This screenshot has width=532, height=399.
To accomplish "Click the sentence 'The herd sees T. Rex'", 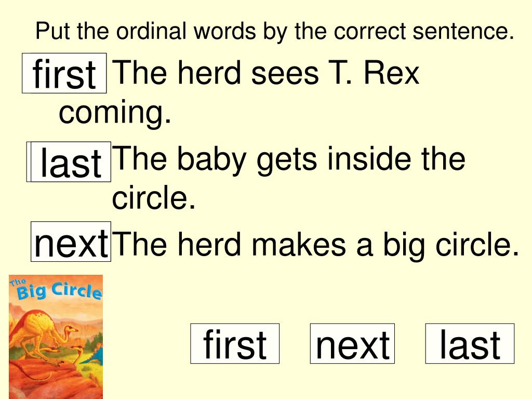I will coord(266,73).
